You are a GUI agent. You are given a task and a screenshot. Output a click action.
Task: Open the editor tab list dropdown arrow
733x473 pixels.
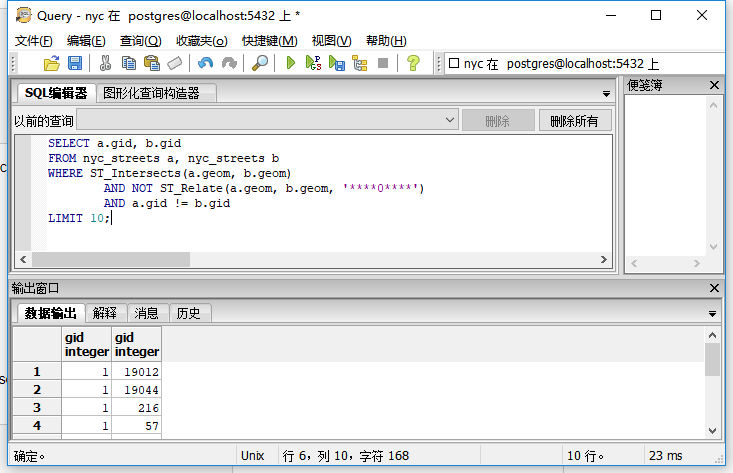click(606, 94)
